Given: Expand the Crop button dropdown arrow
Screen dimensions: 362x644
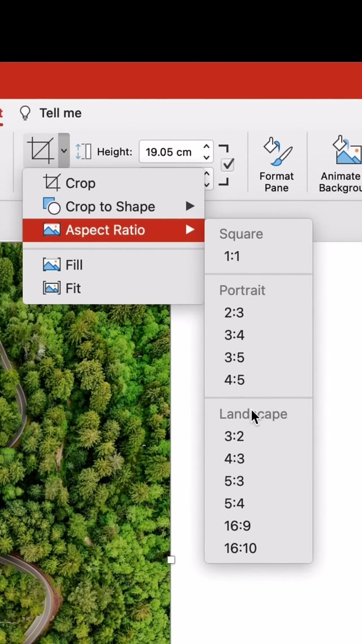Looking at the screenshot, I should tap(64, 151).
